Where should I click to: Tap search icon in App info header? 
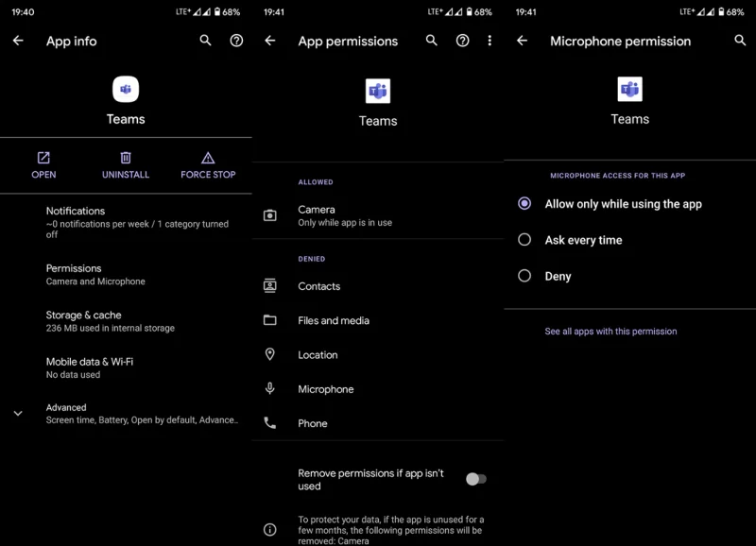coord(205,41)
